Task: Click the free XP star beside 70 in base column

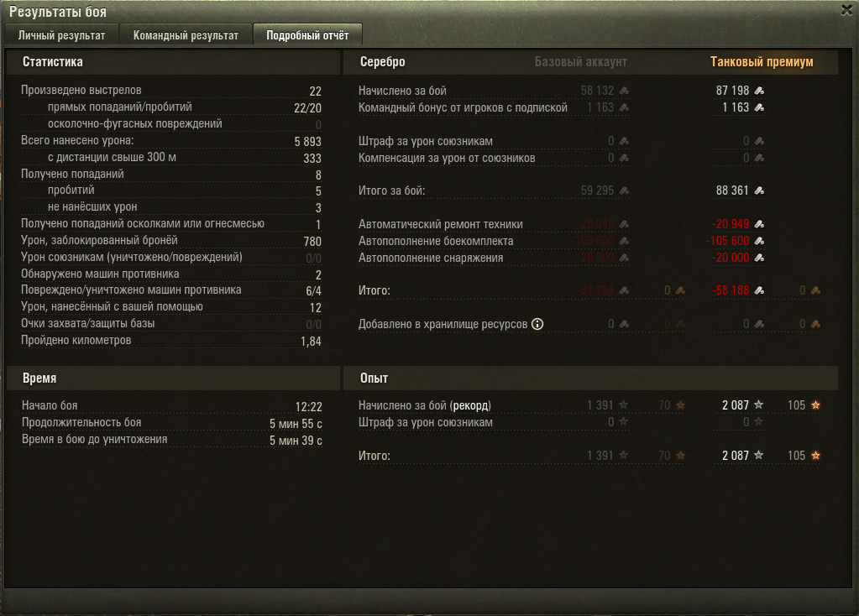Action: [680, 405]
